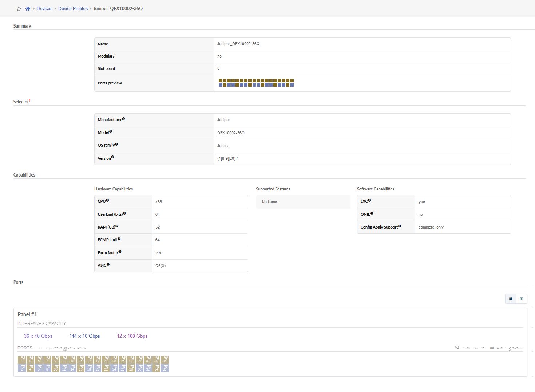The width and height of the screenshot is (535, 392).
Task: Click the Model value QFX10002-36Q
Action: (231, 133)
